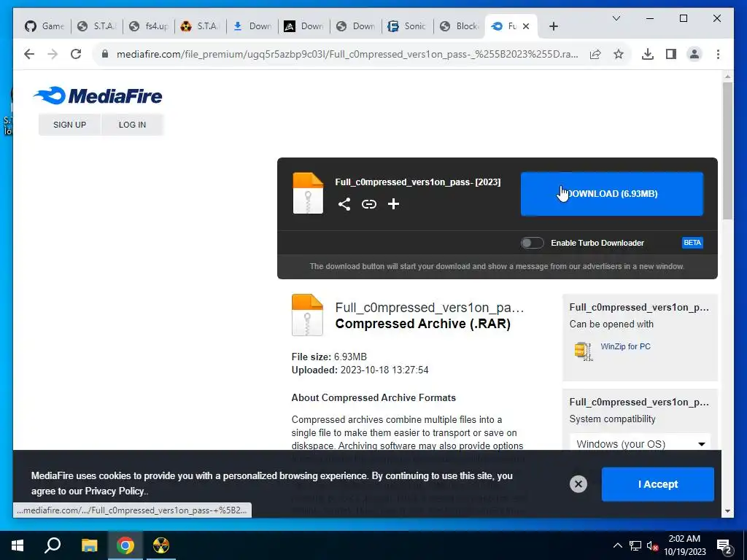Click the LOG IN button
Screen dimensions: 747x560
[133, 125]
